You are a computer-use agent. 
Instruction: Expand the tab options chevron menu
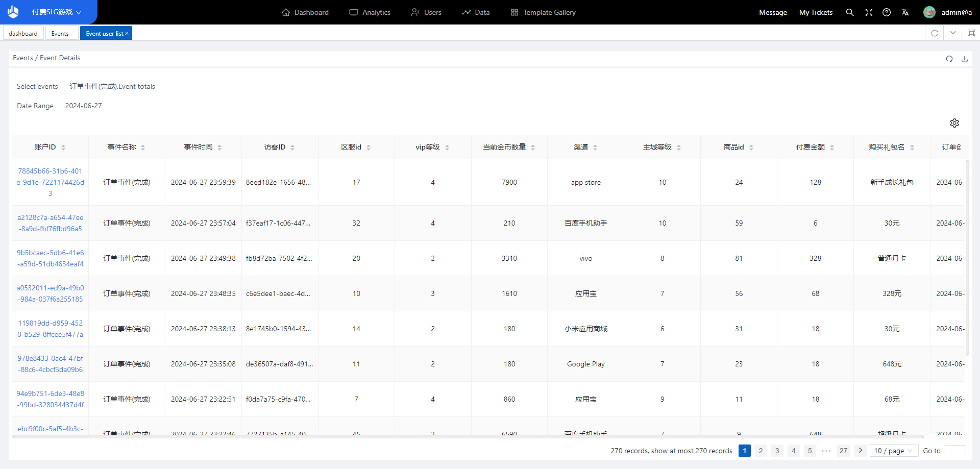tap(953, 33)
